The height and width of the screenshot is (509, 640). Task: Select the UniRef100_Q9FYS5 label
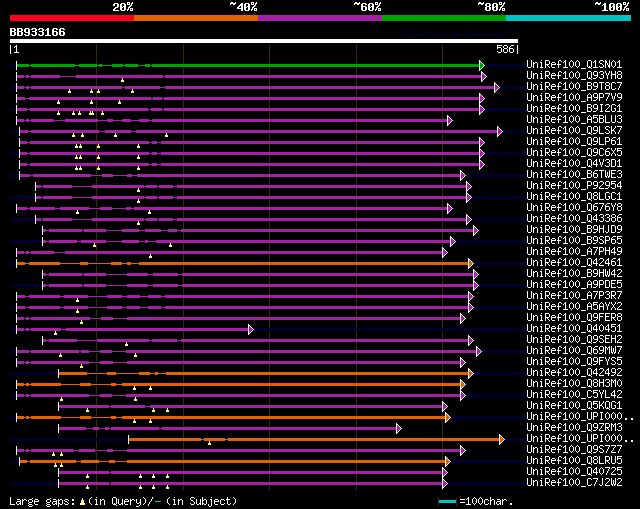click(574, 362)
